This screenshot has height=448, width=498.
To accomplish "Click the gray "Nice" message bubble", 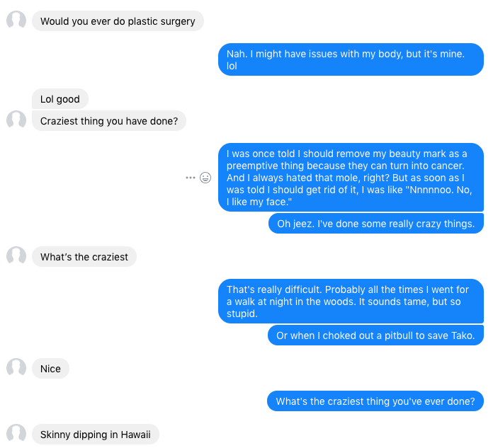I will click(50, 369).
